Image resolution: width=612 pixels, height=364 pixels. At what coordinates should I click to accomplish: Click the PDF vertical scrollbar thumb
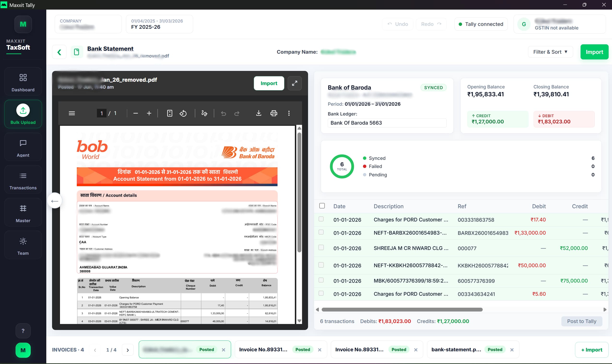(x=299, y=192)
